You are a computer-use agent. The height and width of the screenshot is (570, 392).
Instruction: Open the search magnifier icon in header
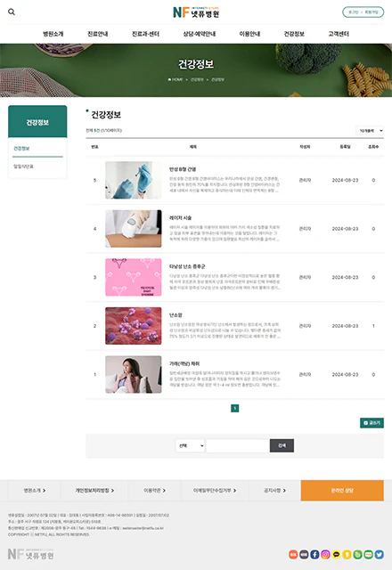pos(12,12)
